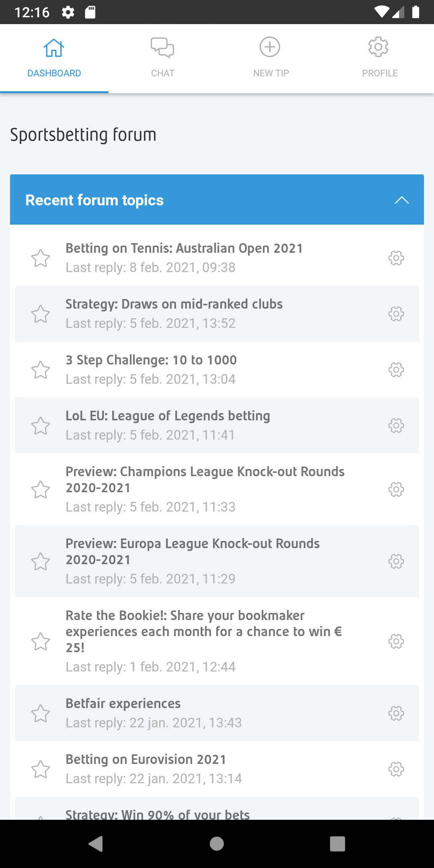Open gear options for Betting on Eurovision 2021

tap(396, 769)
